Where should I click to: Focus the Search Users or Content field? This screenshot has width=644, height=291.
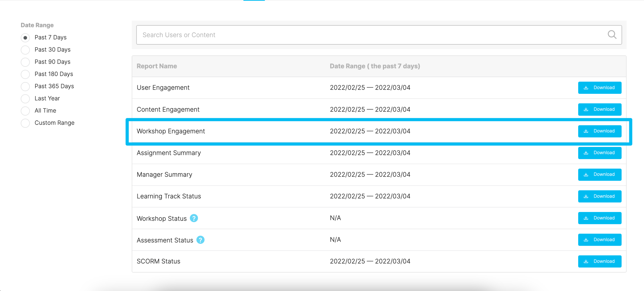point(379,35)
